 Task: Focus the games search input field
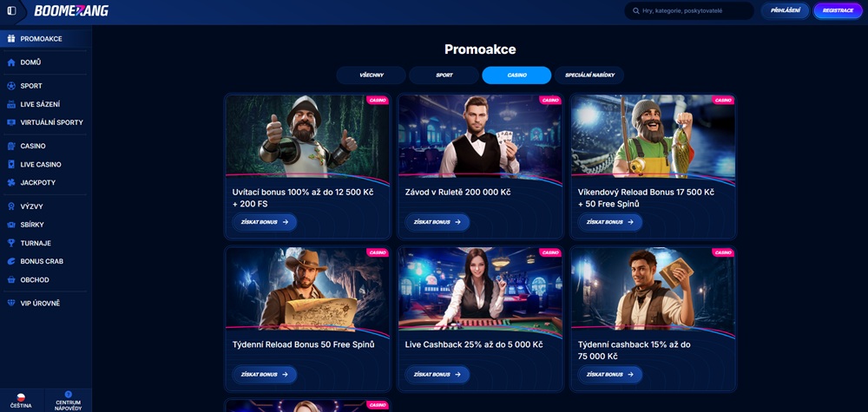click(689, 10)
